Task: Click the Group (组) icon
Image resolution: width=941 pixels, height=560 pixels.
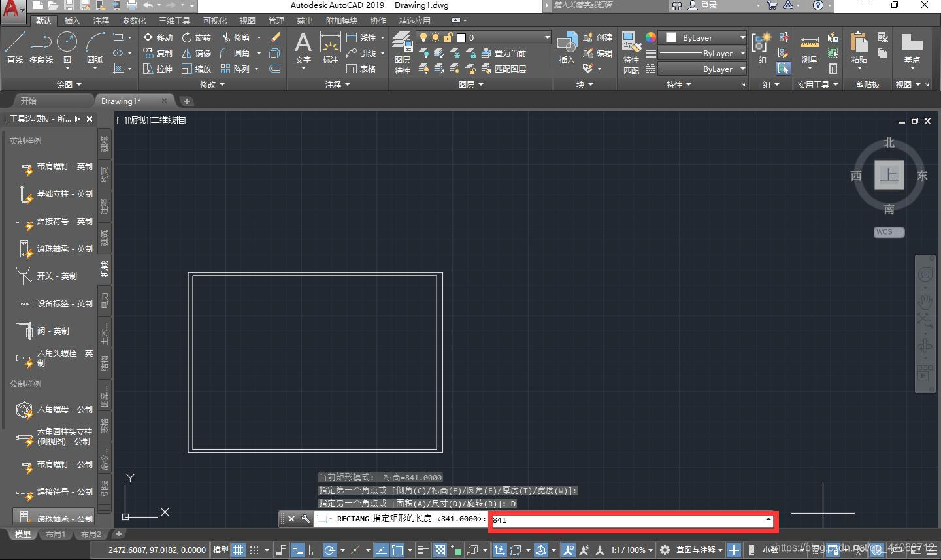Action: [x=762, y=48]
